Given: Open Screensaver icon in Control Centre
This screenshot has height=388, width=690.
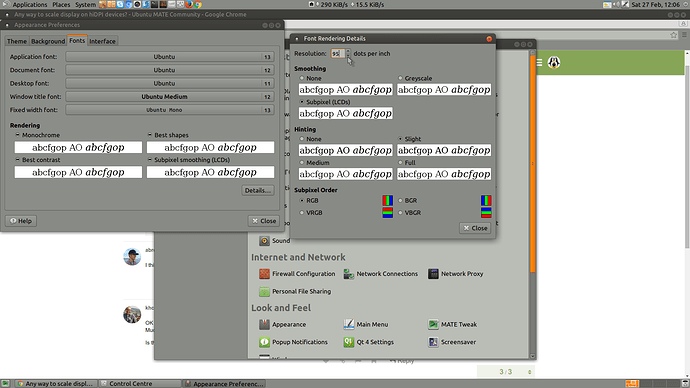Looking at the screenshot, I should coord(433,342).
